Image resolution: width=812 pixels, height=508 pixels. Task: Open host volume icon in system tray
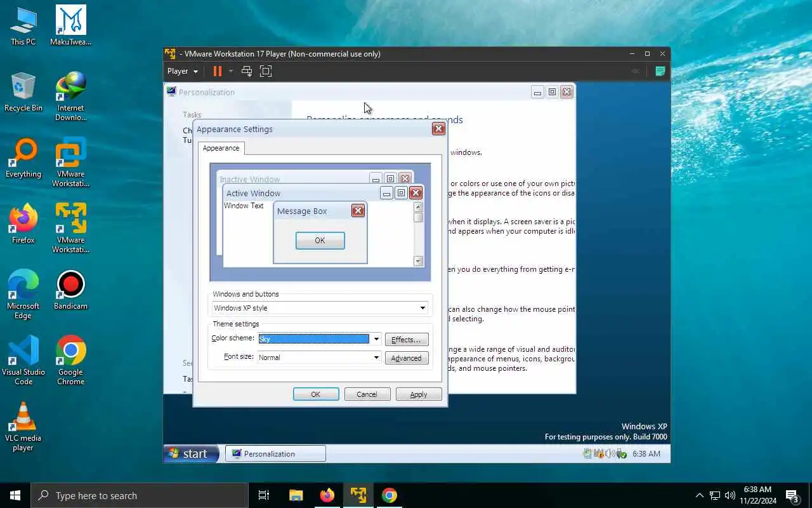point(730,495)
